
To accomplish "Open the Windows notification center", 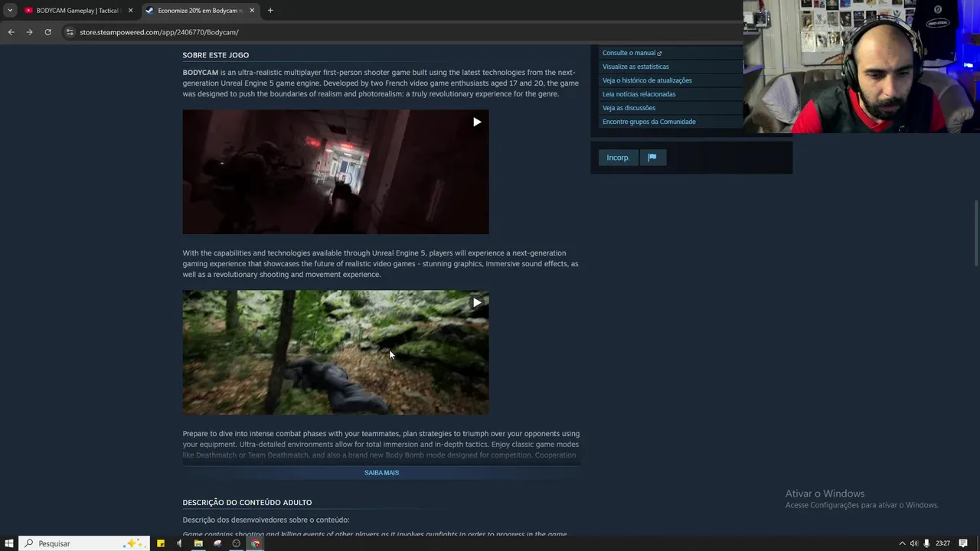I will 964,543.
